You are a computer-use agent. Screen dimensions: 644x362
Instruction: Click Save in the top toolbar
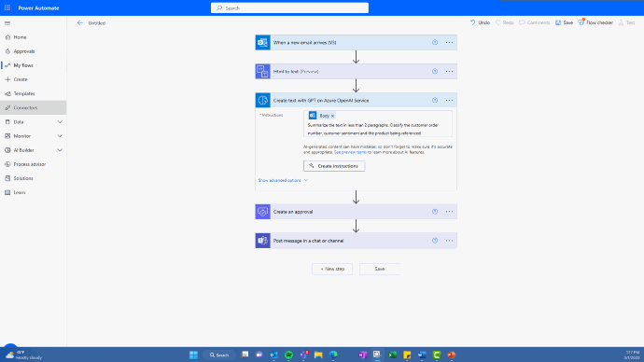click(x=564, y=22)
